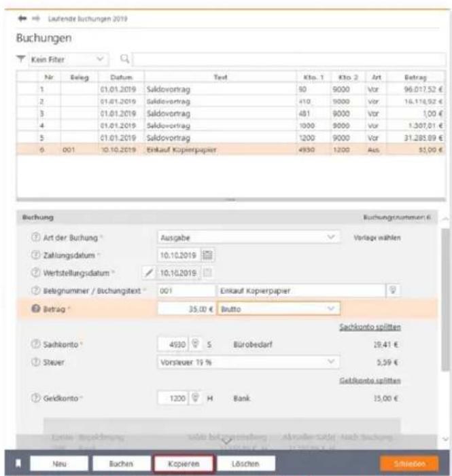Click the Belegnummer field showing 001
The image size is (452, 476).
coord(186,291)
